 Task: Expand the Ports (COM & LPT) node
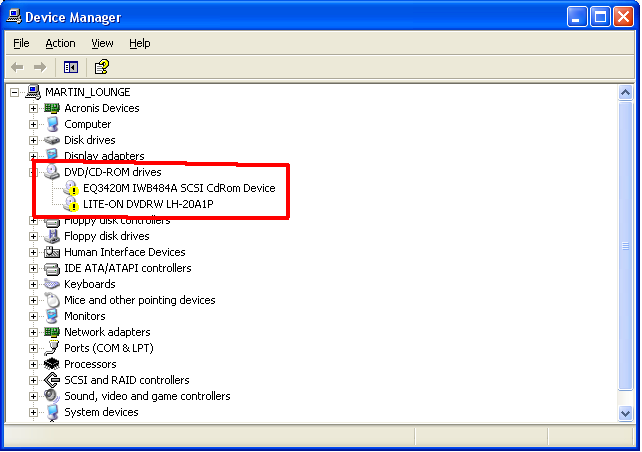[33, 348]
